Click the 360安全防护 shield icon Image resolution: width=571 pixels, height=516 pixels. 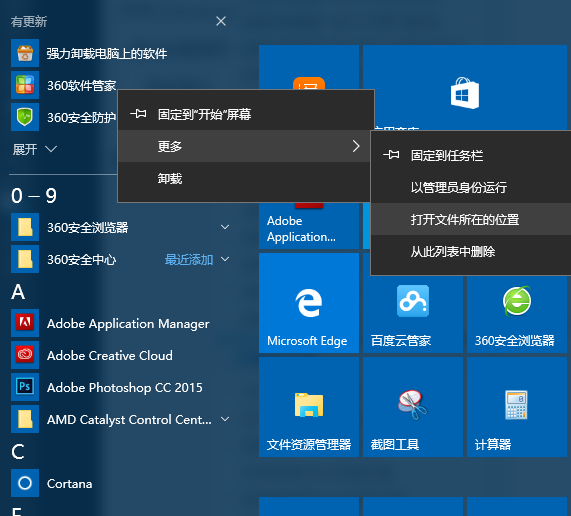tap(25, 117)
